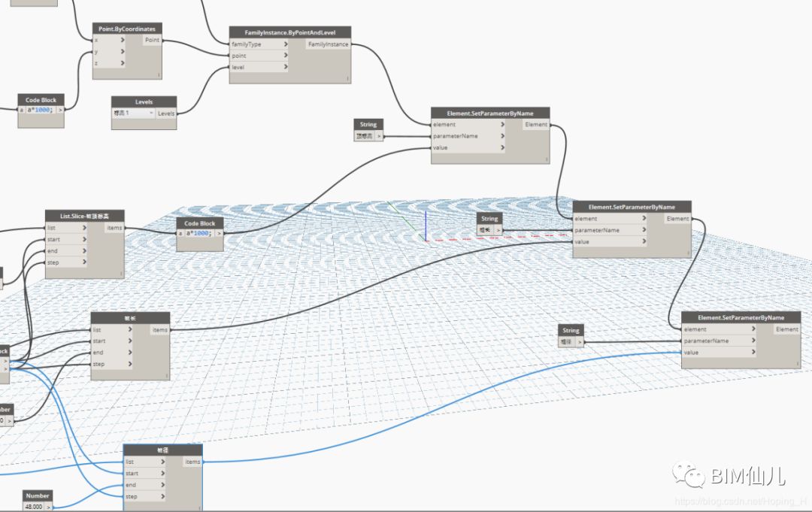Click the x input port of Point.ByCoordinates
This screenshot has height=512, width=812.
109,40
